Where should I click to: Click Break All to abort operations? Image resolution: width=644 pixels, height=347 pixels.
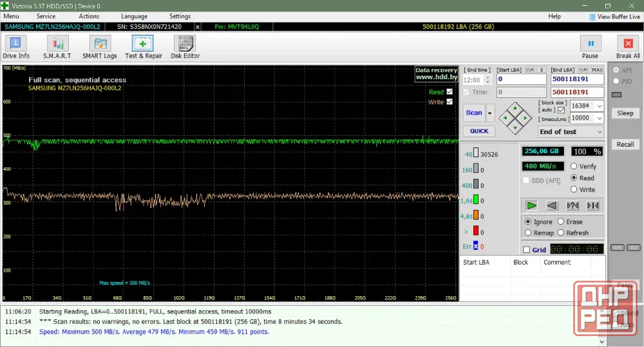pos(627,47)
